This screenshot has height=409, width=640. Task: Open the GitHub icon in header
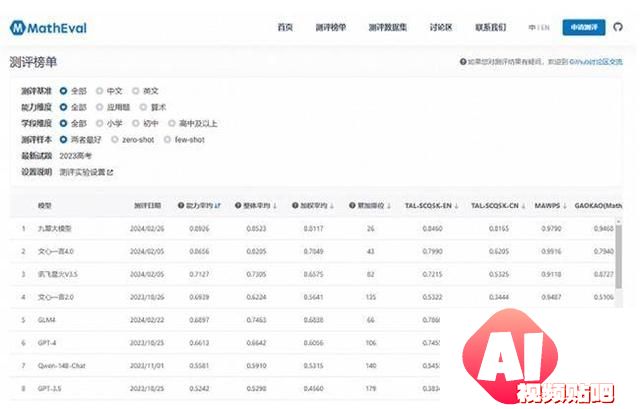point(618,27)
